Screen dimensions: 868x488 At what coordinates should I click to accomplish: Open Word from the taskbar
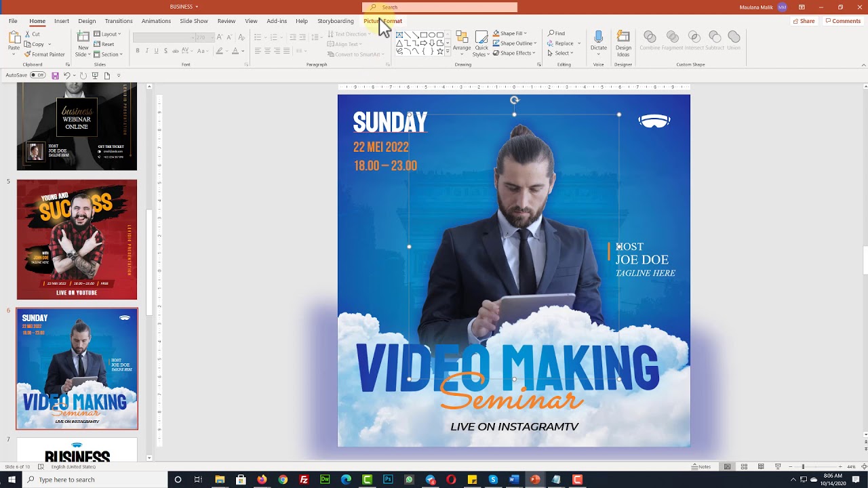coord(514,479)
